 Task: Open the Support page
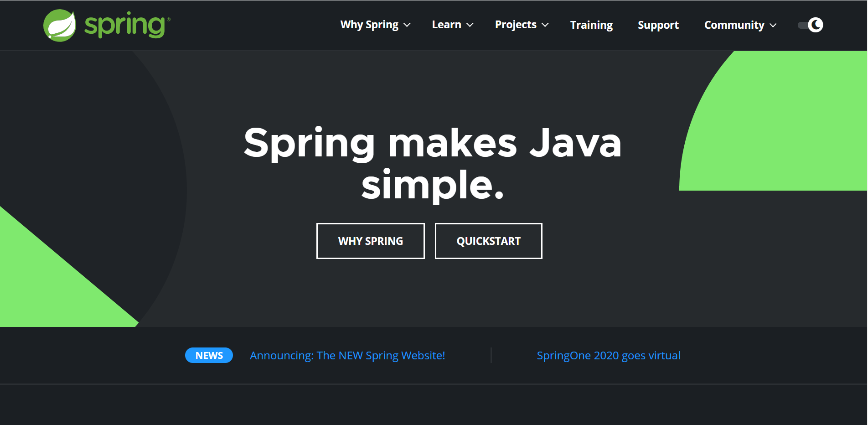coord(658,25)
